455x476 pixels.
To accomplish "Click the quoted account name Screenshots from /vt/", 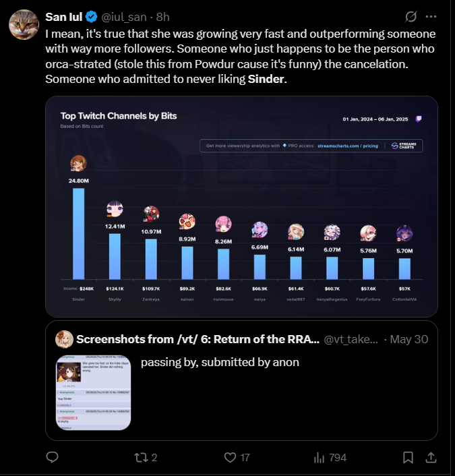I will pos(198,339).
